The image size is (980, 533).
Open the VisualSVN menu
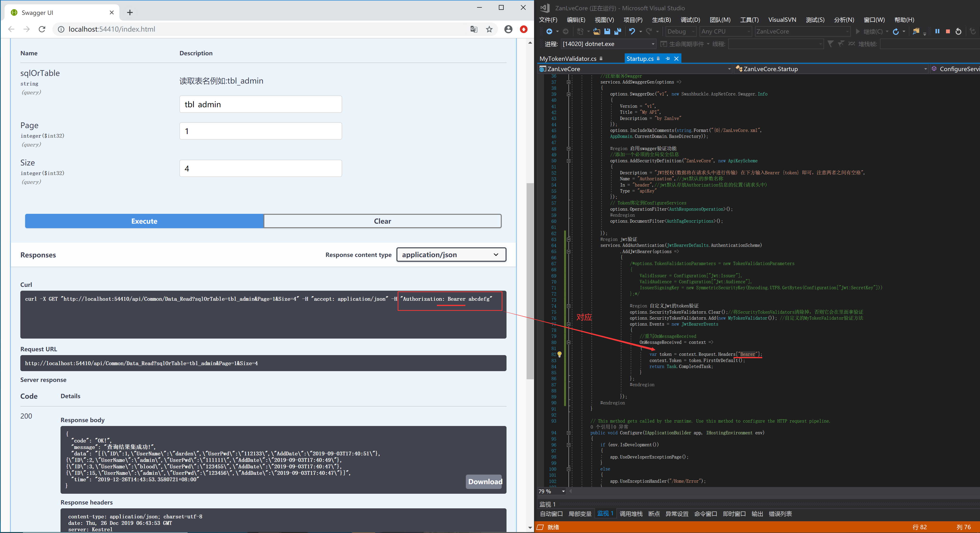pos(782,20)
